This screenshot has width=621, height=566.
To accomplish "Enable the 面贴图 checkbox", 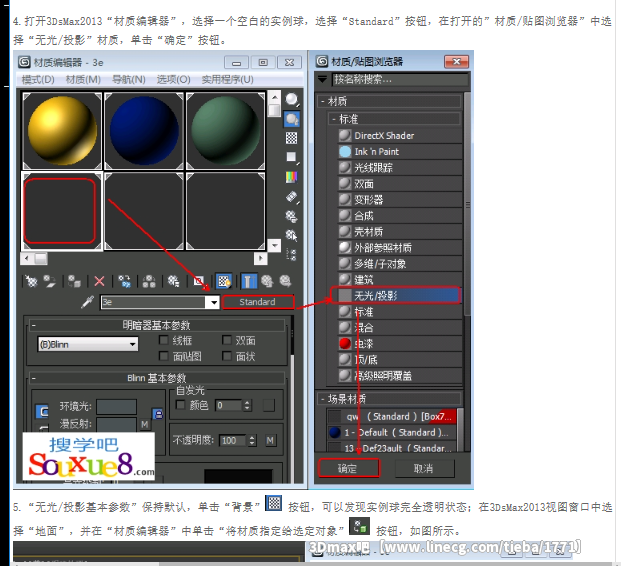I will point(164,356).
